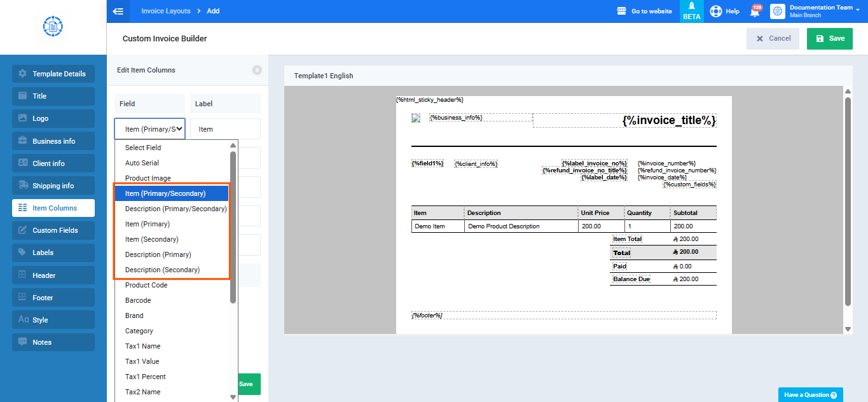Select the Item Columns section
This screenshot has width=868, height=402.
click(53, 208)
